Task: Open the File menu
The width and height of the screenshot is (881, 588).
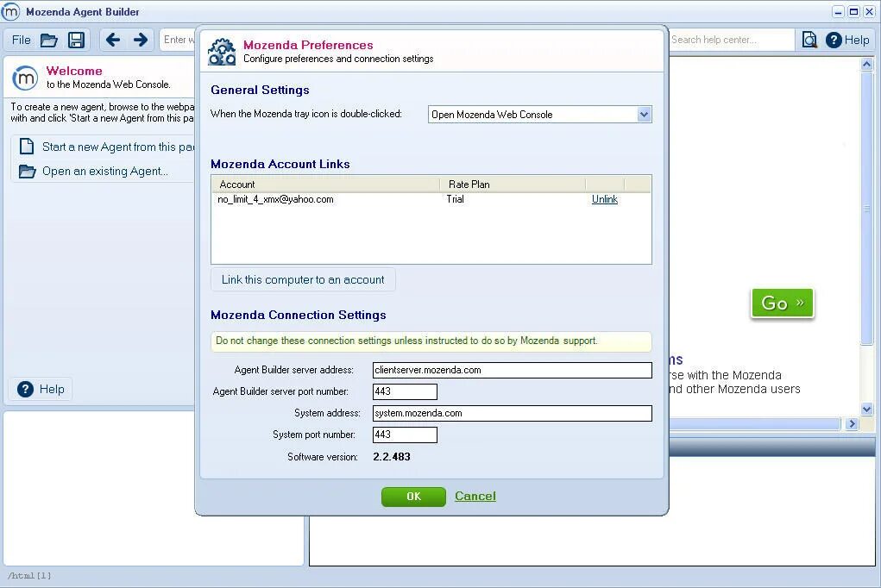Action: coord(22,40)
